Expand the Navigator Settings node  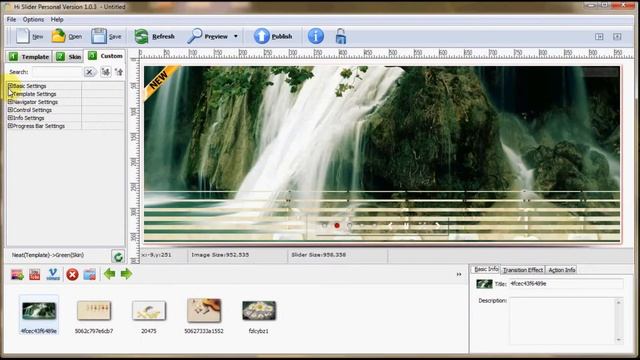tap(10, 102)
